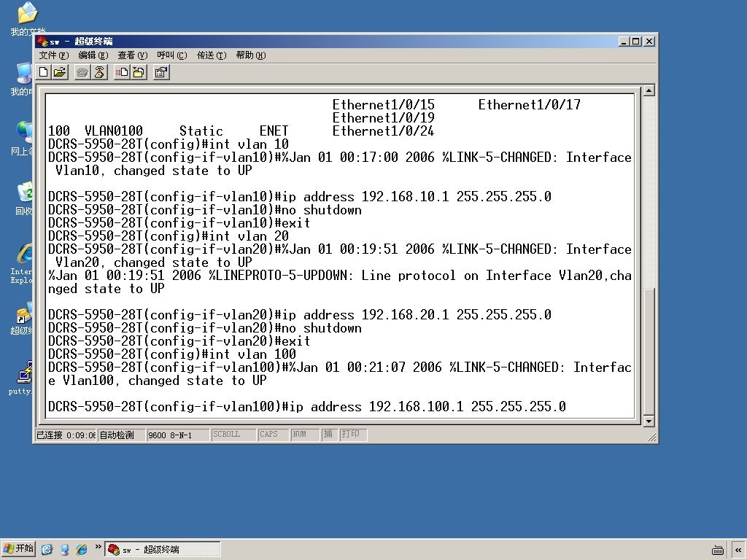Click the 'ip address 192.168.10.1' command line
Image resolution: width=747 pixels, height=560 pixels.
tap(300, 197)
